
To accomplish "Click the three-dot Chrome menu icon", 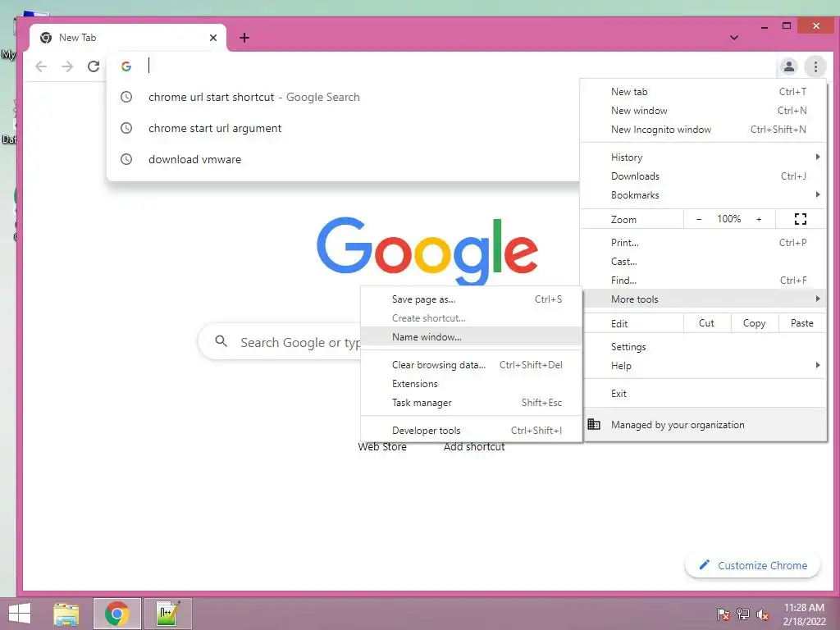I will (x=815, y=66).
